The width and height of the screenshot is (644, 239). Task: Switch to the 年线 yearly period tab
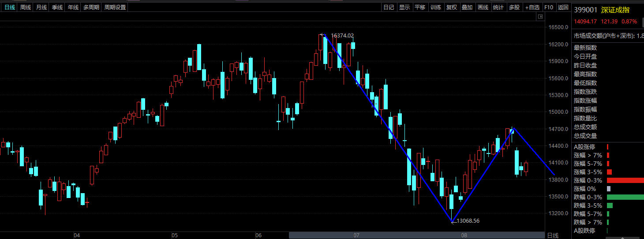click(x=73, y=7)
